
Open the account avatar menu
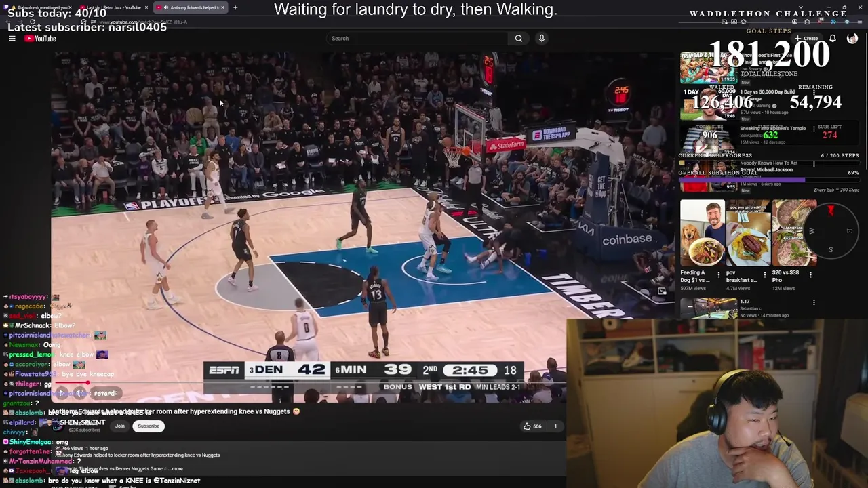click(x=852, y=39)
